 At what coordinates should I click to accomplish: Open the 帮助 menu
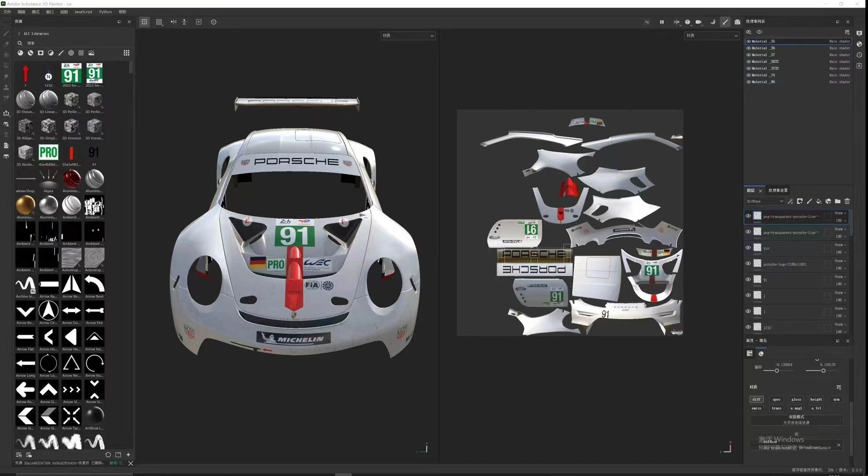122,12
